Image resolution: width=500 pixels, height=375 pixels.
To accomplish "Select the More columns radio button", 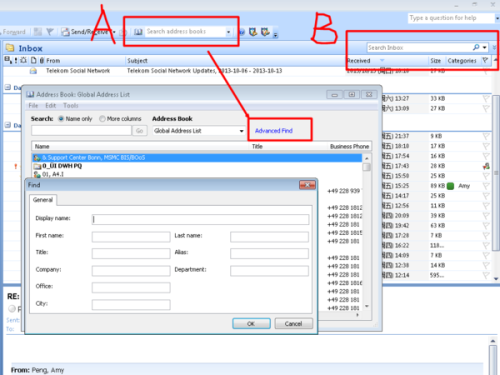I will coord(102,119).
